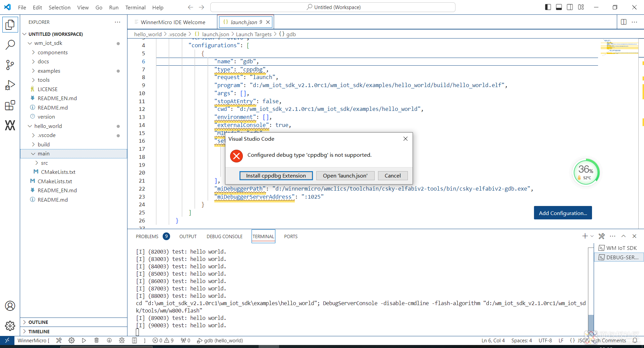Click the Add Configuration... button
The width and height of the screenshot is (644, 348).
563,213
